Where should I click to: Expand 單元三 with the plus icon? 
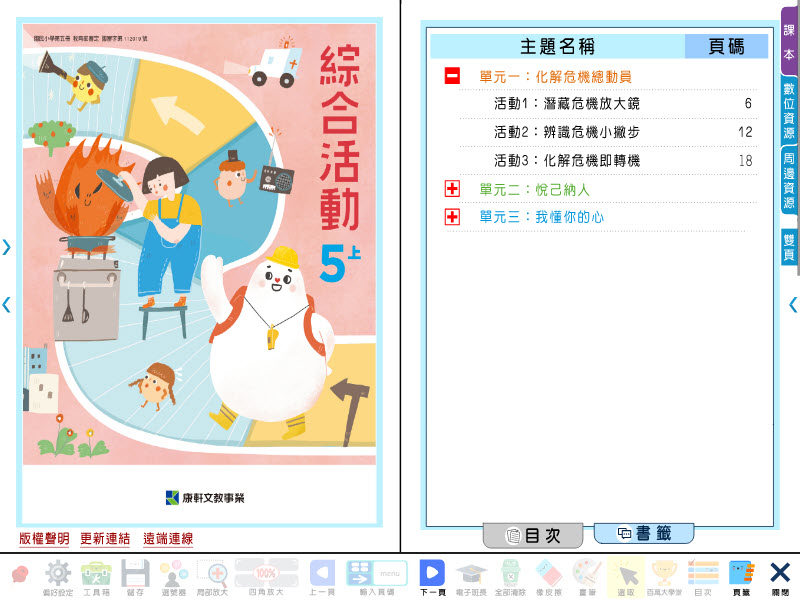tap(452, 217)
